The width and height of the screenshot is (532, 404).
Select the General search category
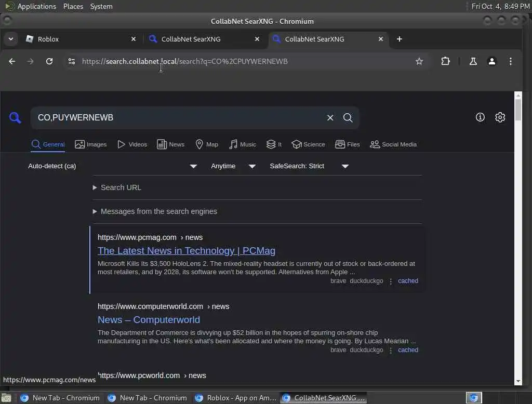48,144
